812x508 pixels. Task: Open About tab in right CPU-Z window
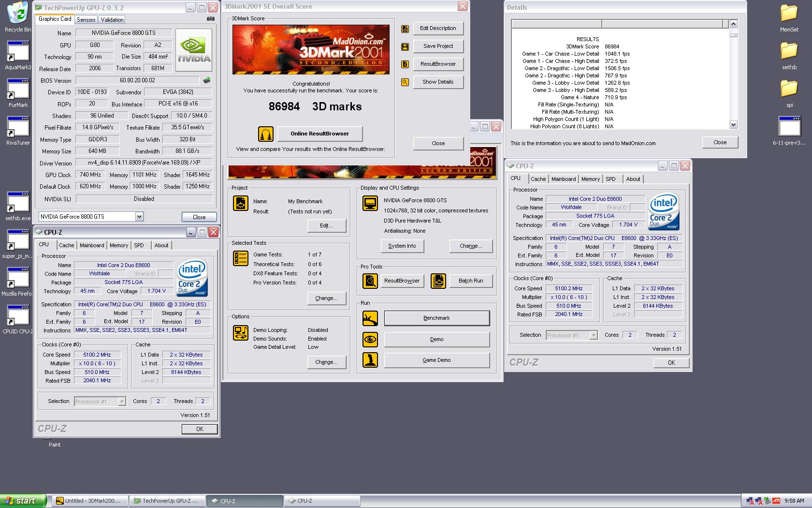tap(633, 179)
